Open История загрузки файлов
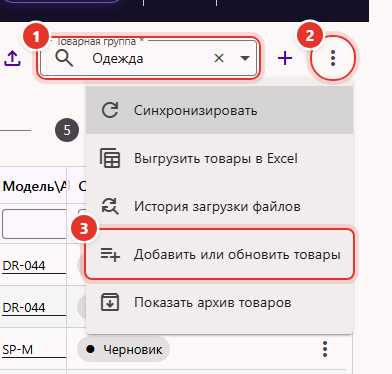The height and width of the screenshot is (374, 392). 219,206
